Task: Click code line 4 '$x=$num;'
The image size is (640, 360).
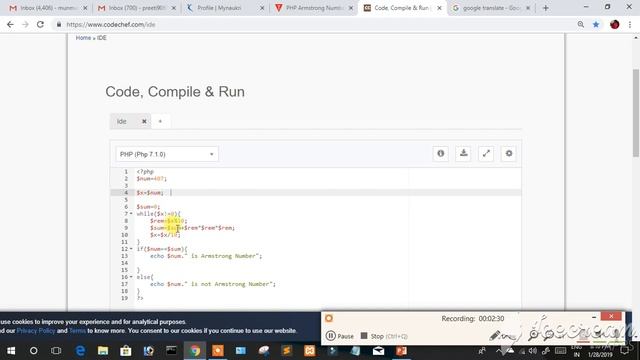Action: point(150,192)
